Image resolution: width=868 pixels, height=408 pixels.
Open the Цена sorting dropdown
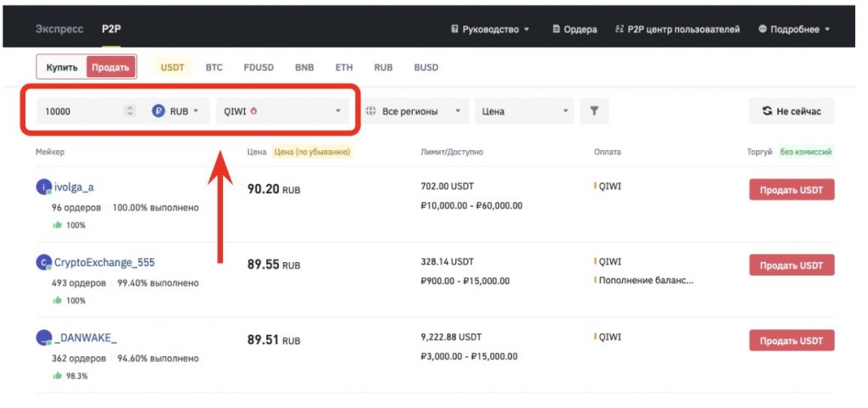(524, 111)
